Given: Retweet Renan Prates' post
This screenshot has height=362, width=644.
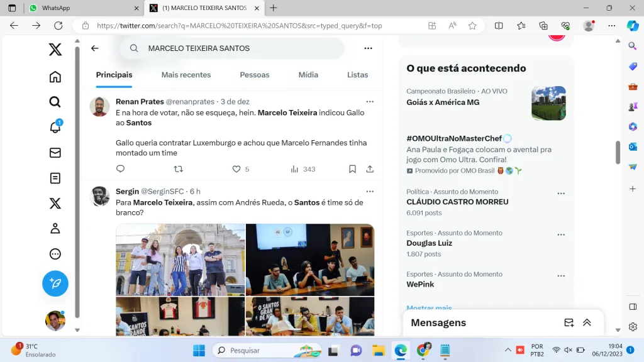Looking at the screenshot, I should click(x=178, y=169).
